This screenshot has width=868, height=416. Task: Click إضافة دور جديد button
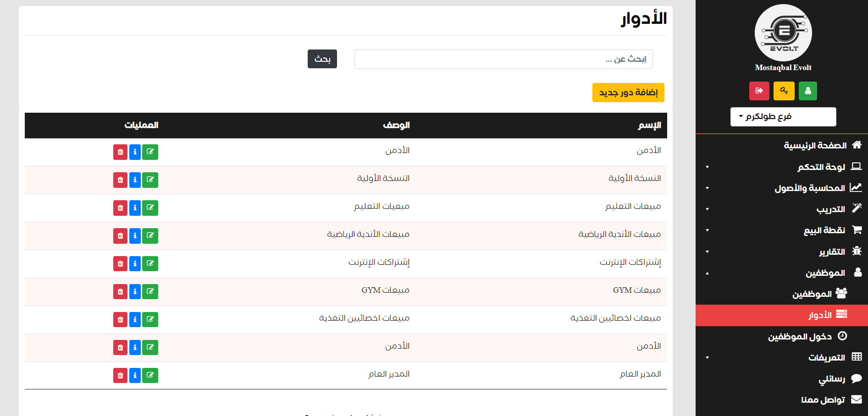point(628,93)
